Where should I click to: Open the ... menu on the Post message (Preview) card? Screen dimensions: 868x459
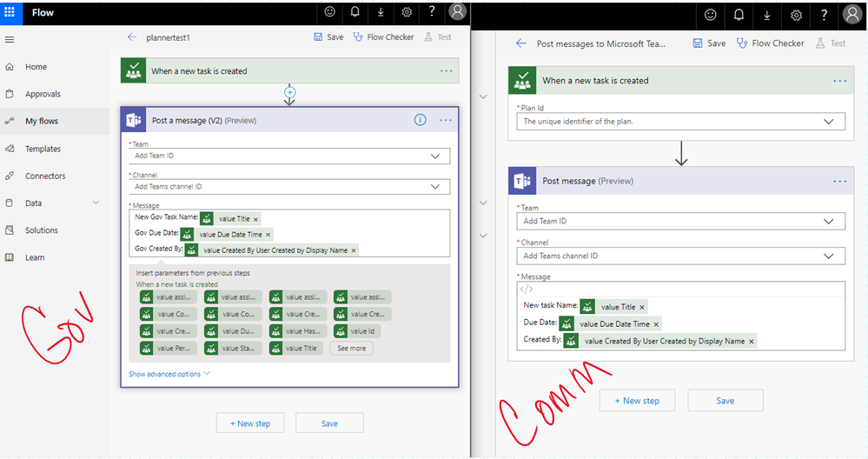tap(840, 181)
